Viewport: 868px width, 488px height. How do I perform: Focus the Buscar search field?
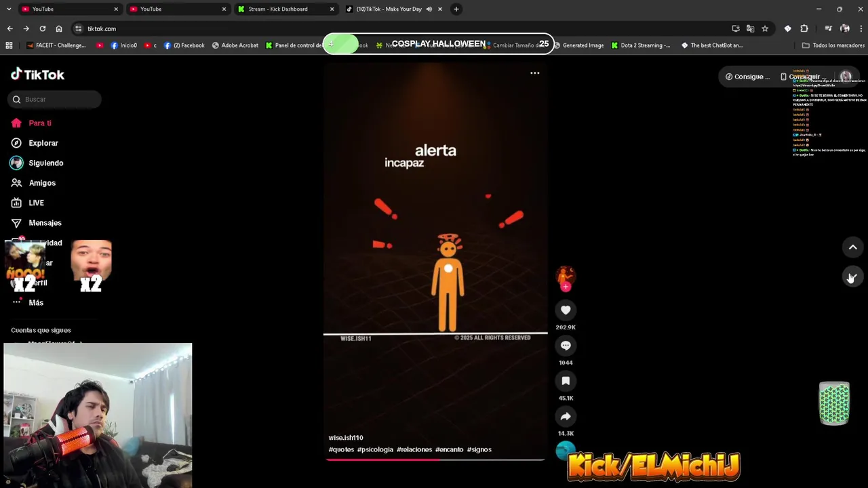55,99
